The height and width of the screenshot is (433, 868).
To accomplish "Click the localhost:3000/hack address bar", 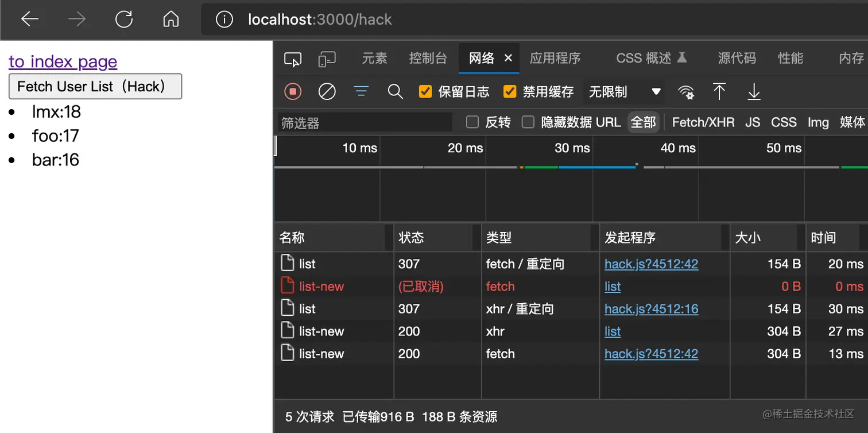I will (x=534, y=20).
